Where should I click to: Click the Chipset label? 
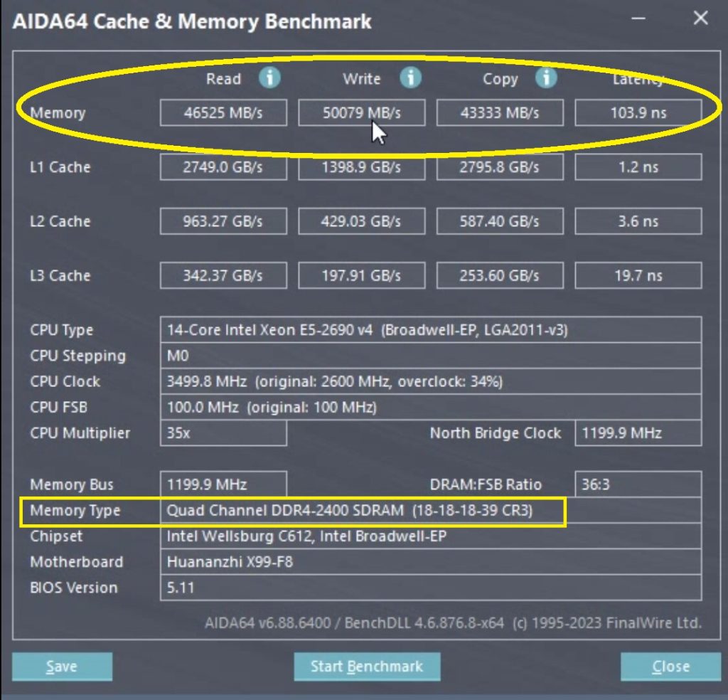pyautogui.click(x=56, y=536)
